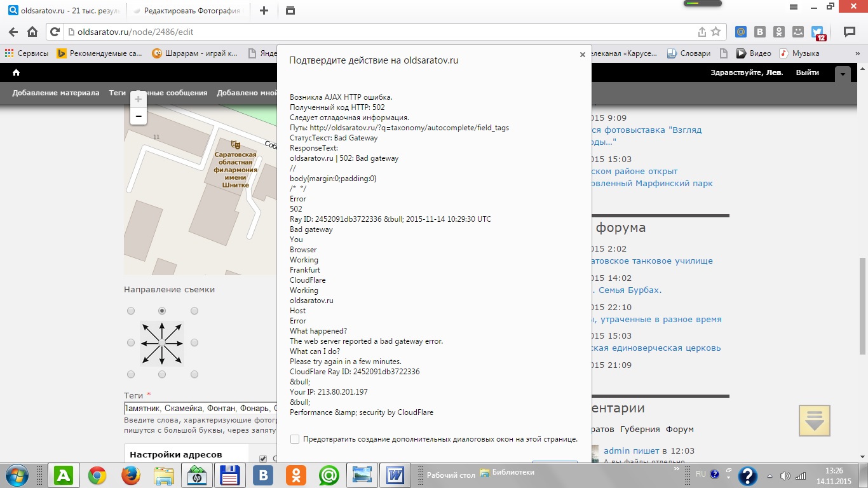The width and height of the screenshot is (868, 488).
Task: Open the Odnoklassniki extension icon in the toolbar
Action: tap(779, 32)
